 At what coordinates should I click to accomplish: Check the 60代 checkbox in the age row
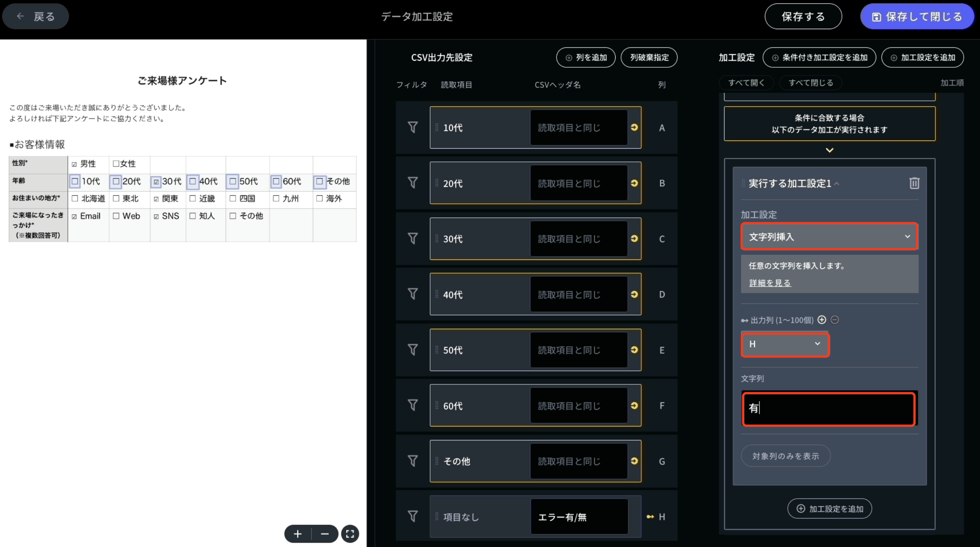pos(276,181)
